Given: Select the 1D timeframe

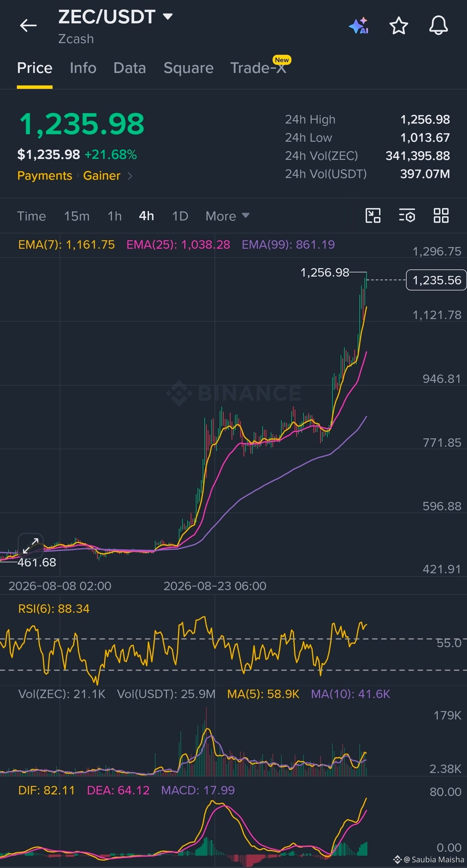Looking at the screenshot, I should (x=180, y=216).
